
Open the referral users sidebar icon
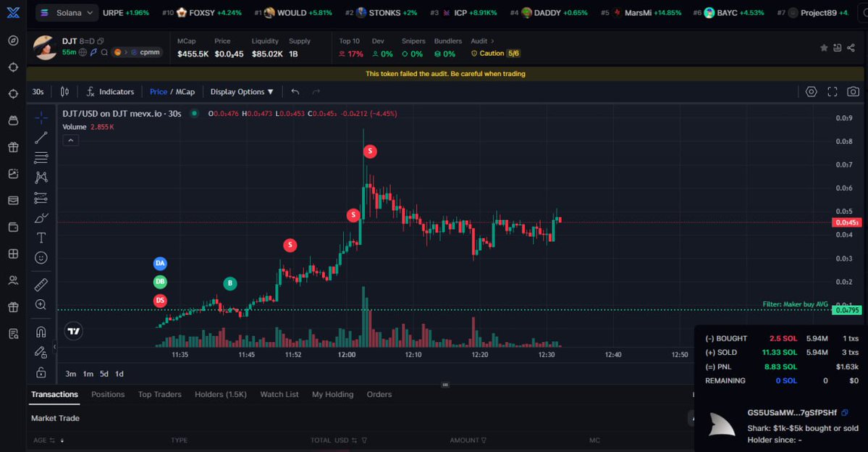(x=13, y=280)
